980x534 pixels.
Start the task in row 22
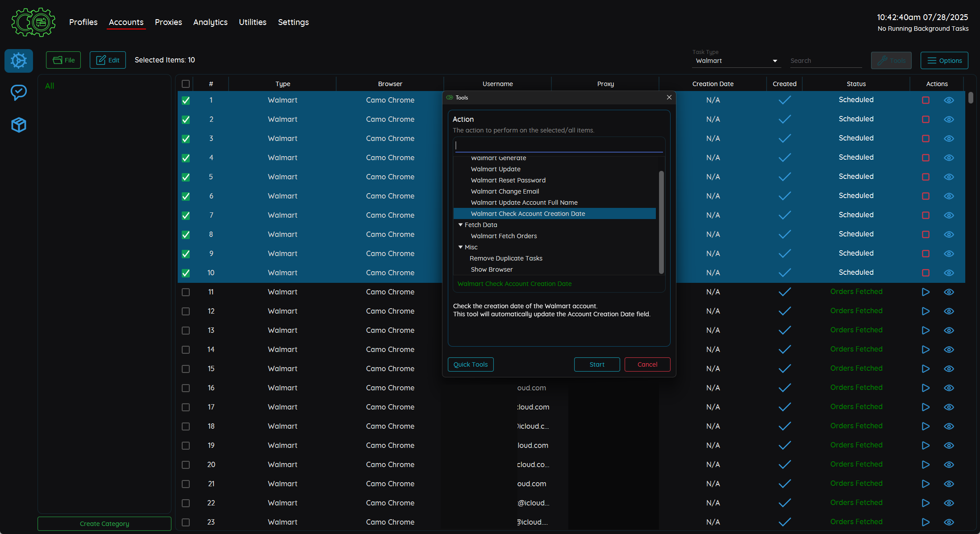[x=926, y=503]
